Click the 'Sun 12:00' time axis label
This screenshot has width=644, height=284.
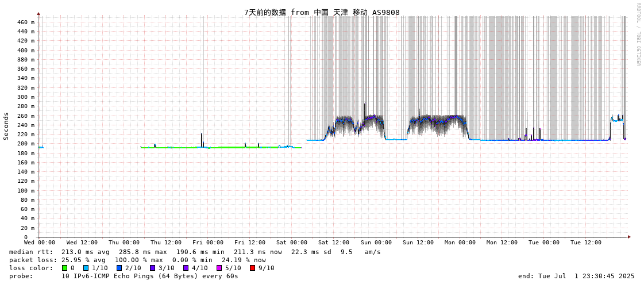tap(418, 243)
